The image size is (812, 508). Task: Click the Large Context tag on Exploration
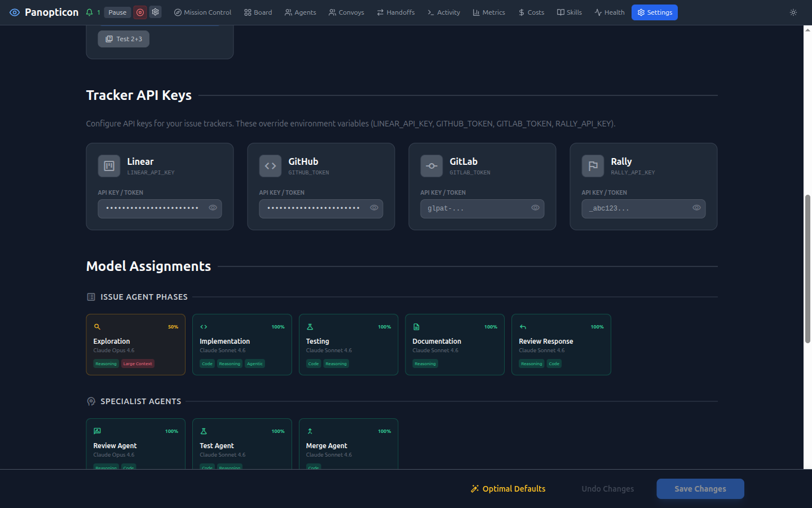138,364
